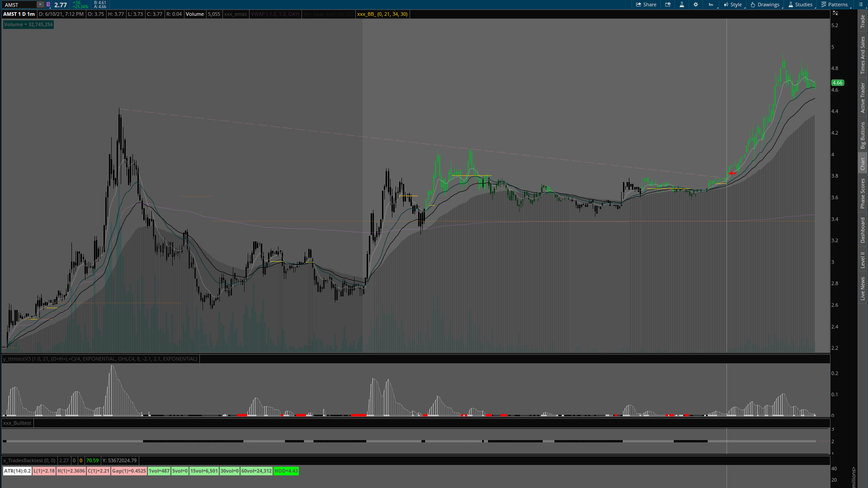Switch to the Active Trader side tab
Screen dimensions: 868x488
click(863, 98)
